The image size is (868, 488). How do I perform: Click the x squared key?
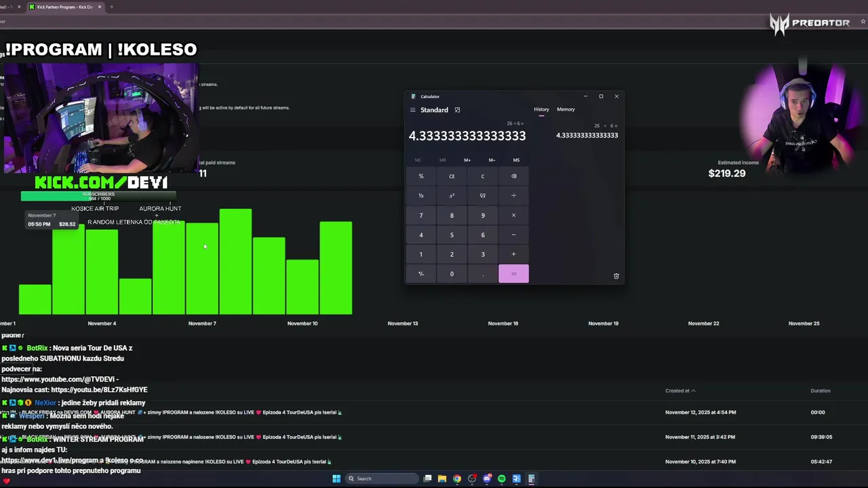click(452, 196)
